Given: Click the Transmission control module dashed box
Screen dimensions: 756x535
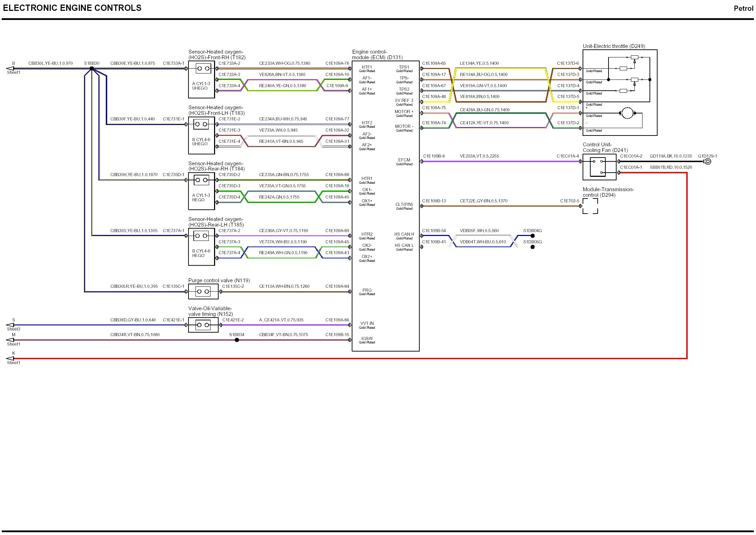Looking at the screenshot, I should click(590, 206).
